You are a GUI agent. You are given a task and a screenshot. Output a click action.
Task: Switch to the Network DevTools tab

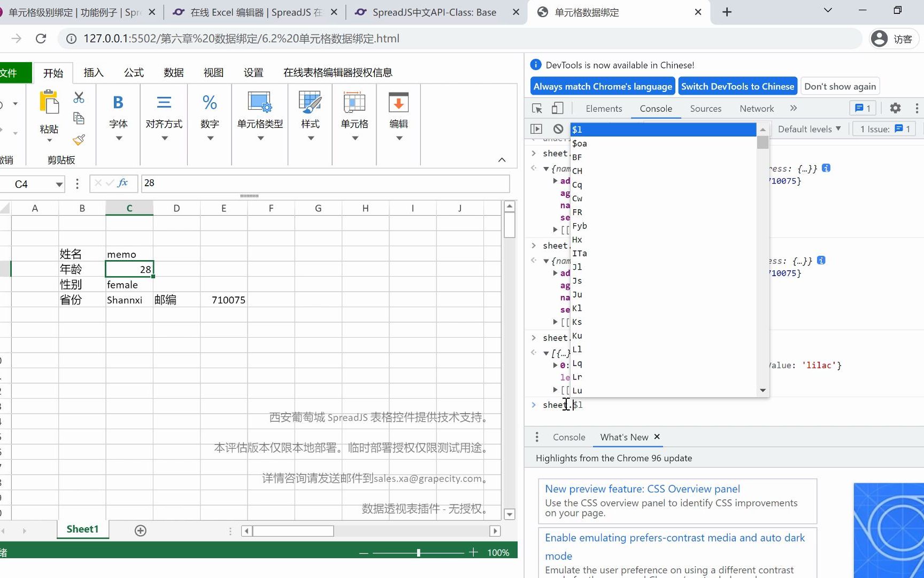pyautogui.click(x=757, y=109)
